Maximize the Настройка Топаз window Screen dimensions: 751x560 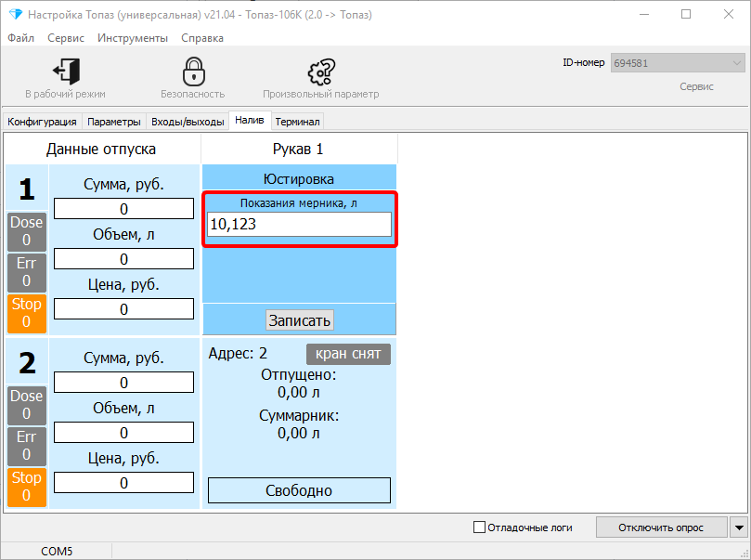tap(686, 14)
